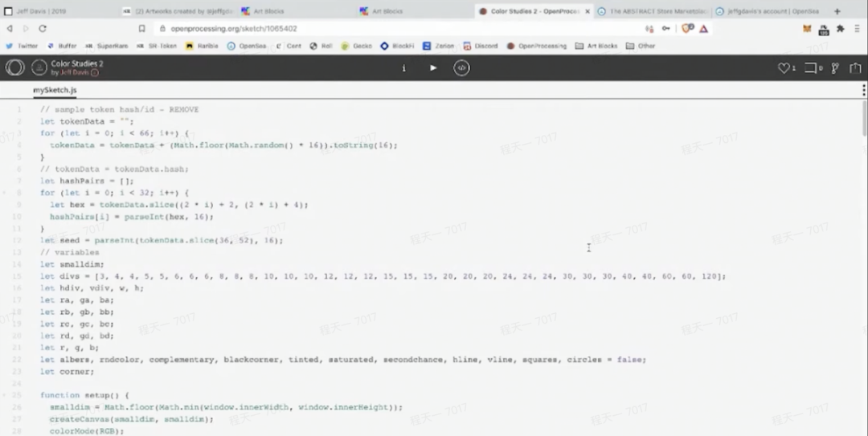Open a new browser tab
Screen dimensions: 868x436
pyautogui.click(x=837, y=11)
